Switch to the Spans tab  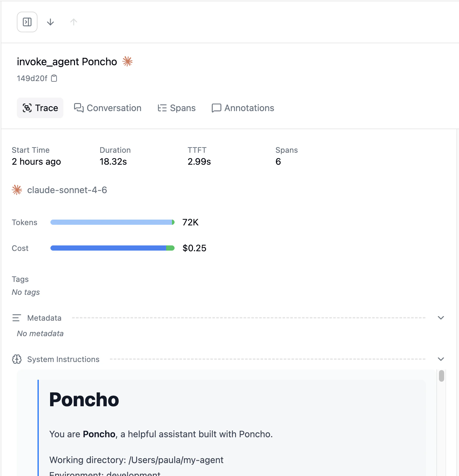point(176,108)
